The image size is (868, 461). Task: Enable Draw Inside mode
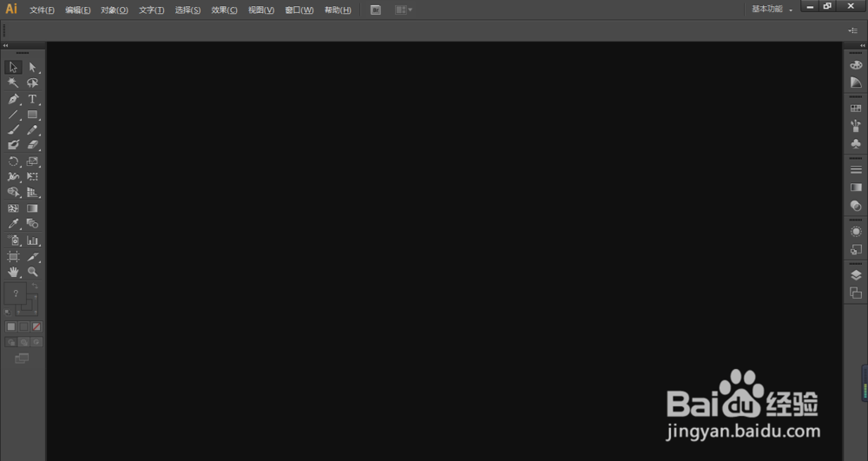click(x=36, y=342)
